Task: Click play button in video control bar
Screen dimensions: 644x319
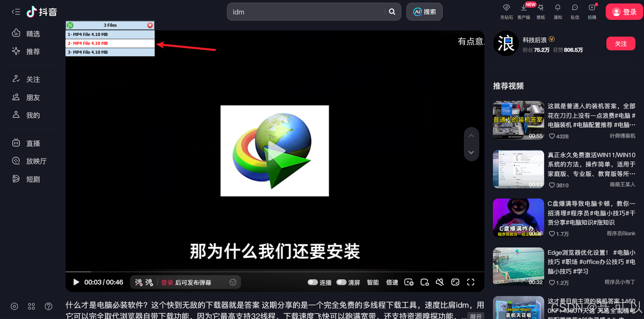Action: point(76,282)
